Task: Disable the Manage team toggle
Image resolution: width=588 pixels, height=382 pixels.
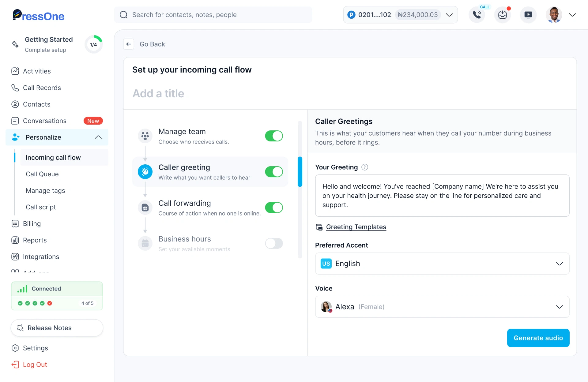Action: tap(274, 136)
